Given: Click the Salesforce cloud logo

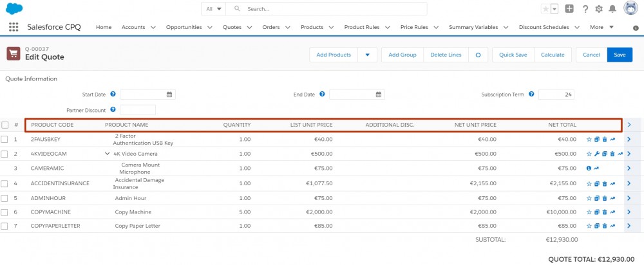Looking at the screenshot, I should pos(14,8).
